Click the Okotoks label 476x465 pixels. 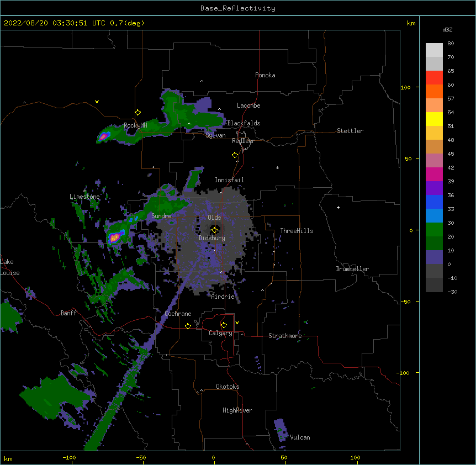(x=228, y=387)
